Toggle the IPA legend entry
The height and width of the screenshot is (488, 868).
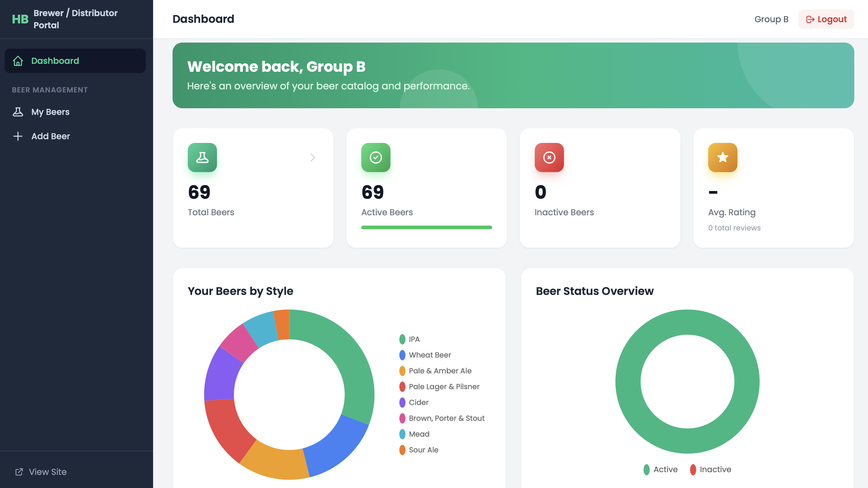(x=409, y=339)
